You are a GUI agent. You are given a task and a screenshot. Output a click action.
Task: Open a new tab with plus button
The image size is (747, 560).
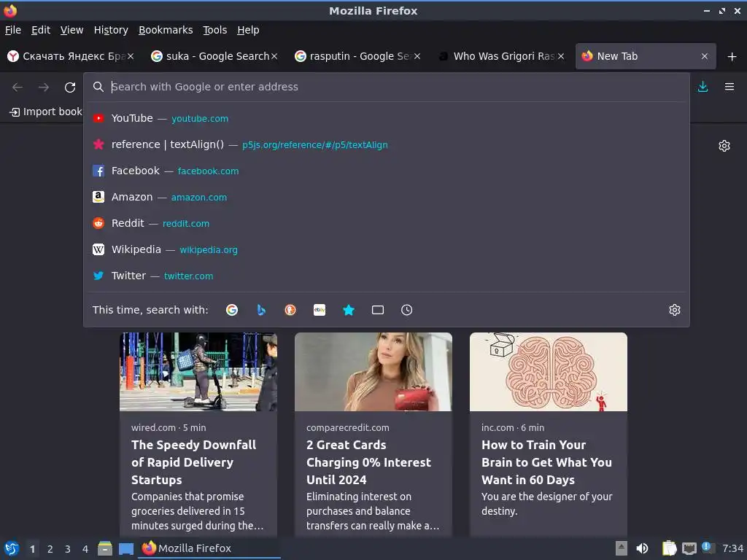[732, 57]
